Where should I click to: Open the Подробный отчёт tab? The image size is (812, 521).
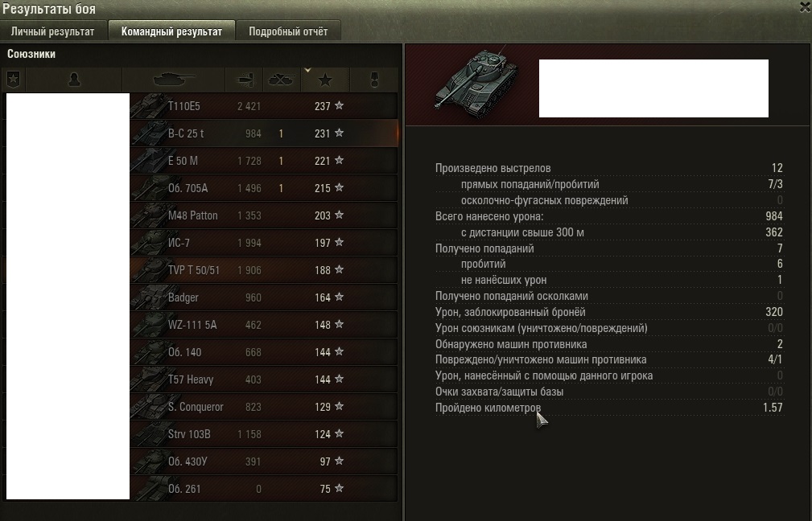[x=288, y=31]
